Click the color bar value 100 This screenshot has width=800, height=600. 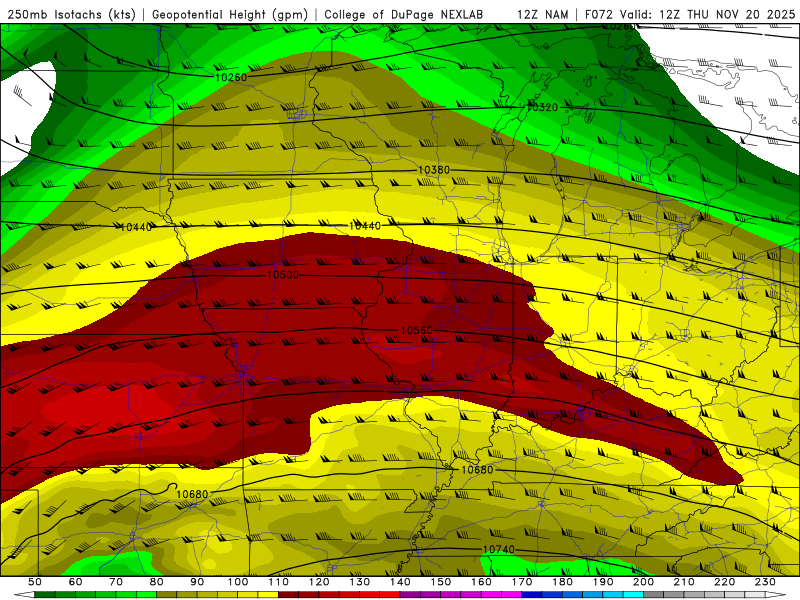[x=238, y=582]
